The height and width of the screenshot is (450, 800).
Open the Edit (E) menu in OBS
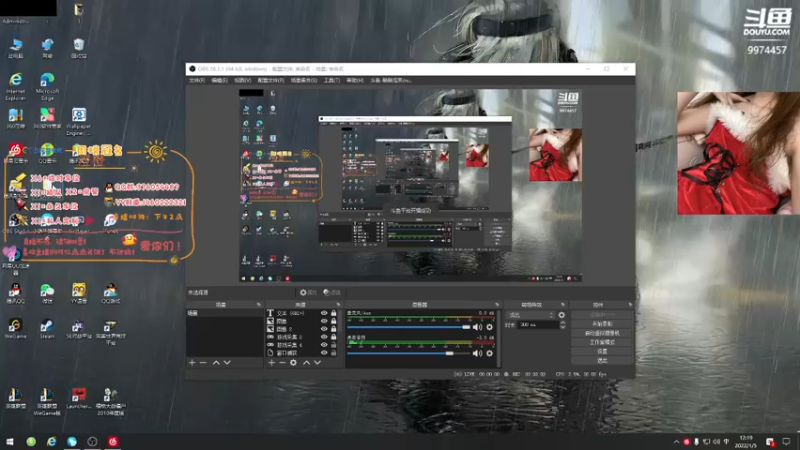pos(219,80)
